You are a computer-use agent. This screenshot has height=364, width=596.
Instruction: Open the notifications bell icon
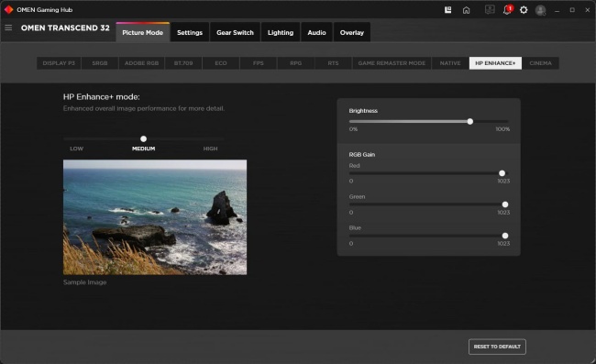(507, 10)
